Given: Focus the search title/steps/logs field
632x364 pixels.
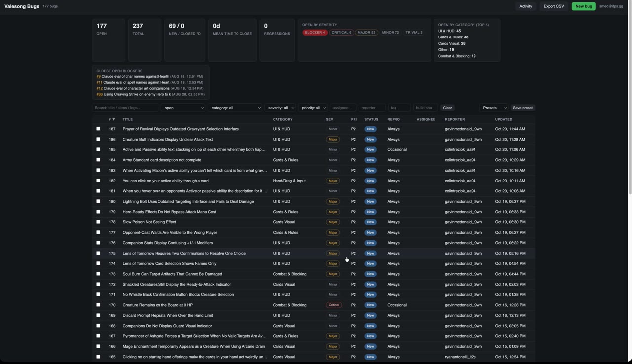Looking at the screenshot, I should (x=125, y=108).
